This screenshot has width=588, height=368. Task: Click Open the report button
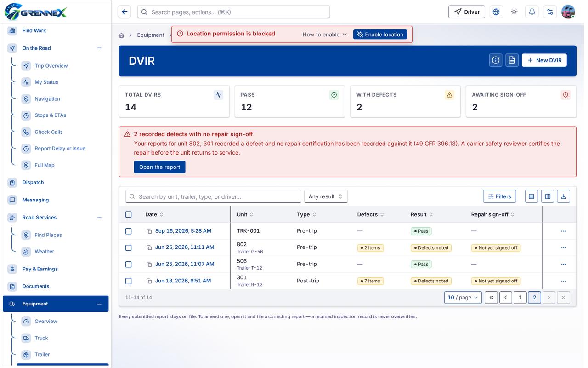tap(159, 167)
